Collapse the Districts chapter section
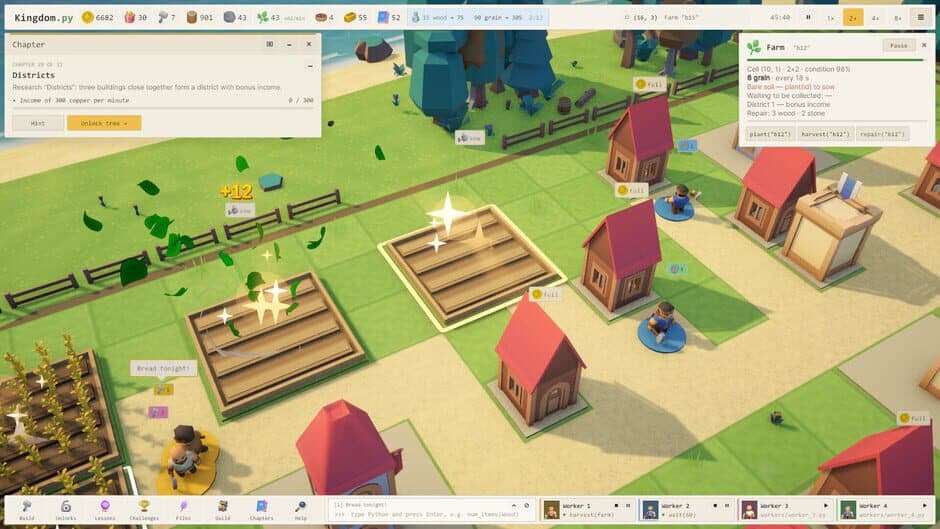940x529 pixels. pyautogui.click(x=310, y=66)
